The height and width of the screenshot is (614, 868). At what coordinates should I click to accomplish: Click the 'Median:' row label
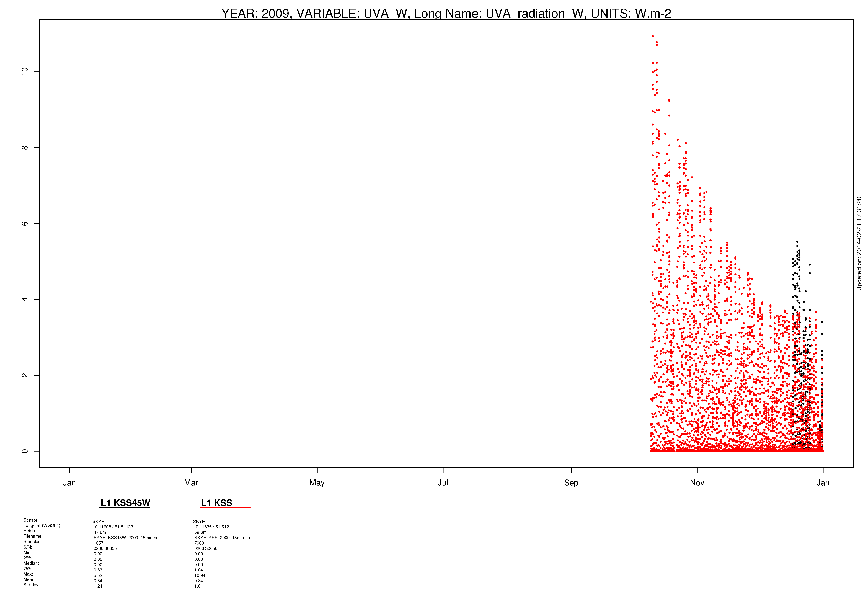[31, 563]
